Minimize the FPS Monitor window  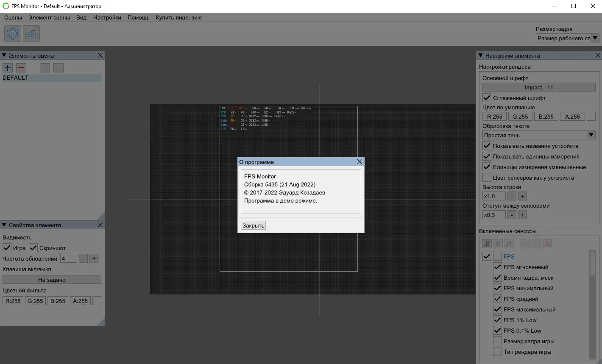555,6
